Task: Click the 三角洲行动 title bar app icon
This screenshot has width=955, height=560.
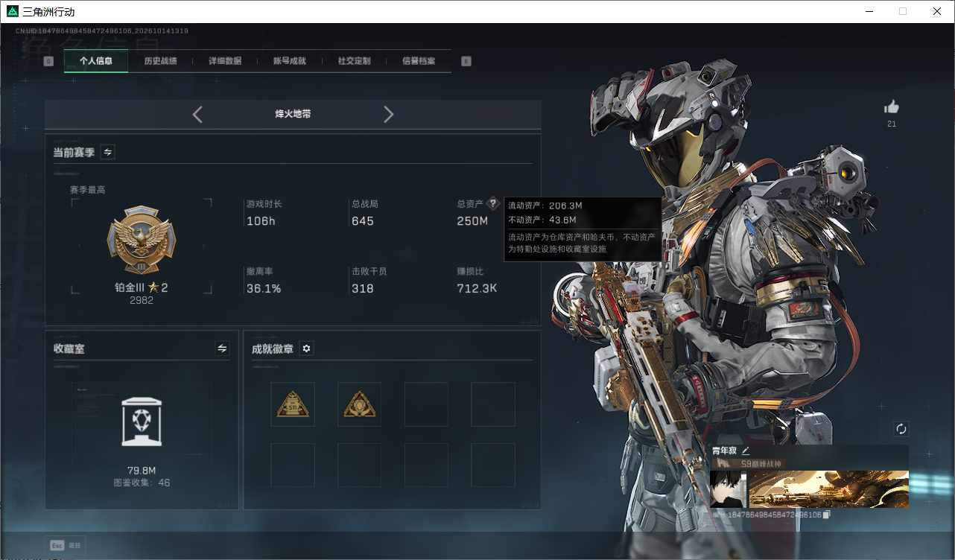Action: (13, 11)
